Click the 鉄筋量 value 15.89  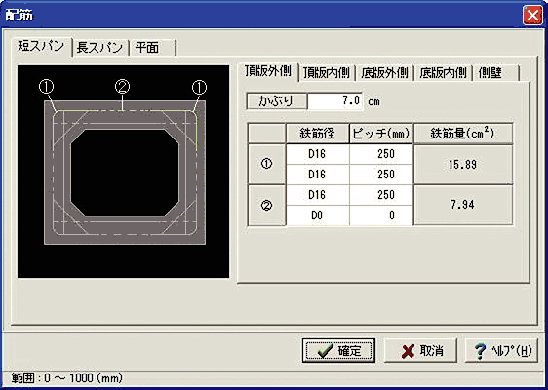[463, 164]
